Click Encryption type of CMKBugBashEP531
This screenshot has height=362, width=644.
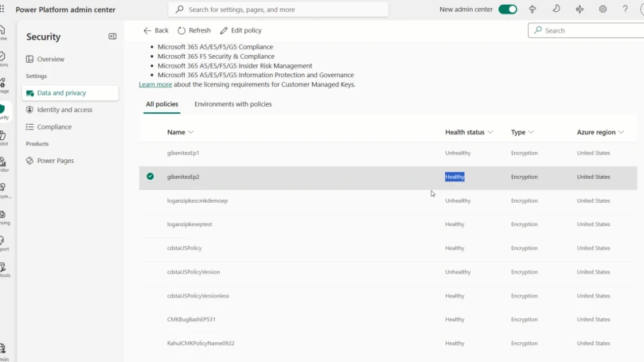[524, 319]
